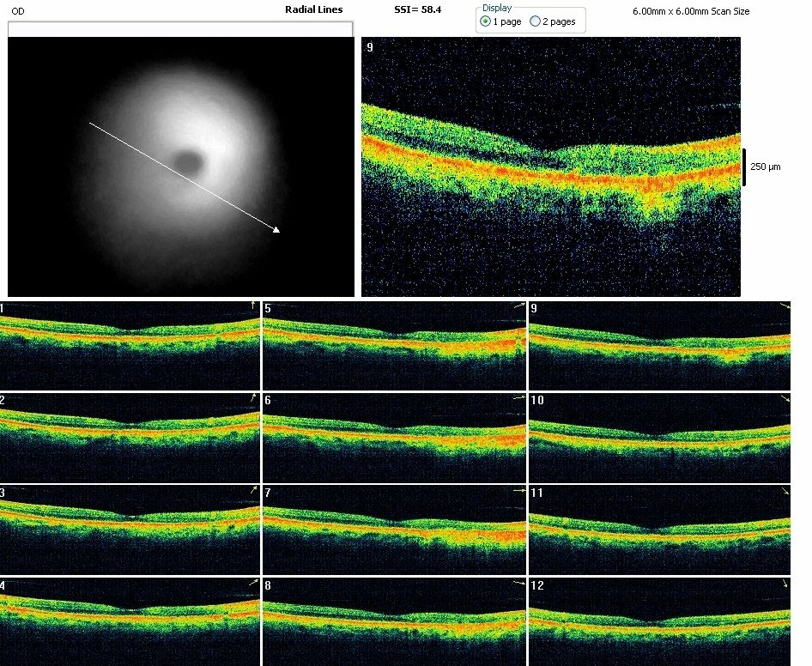Click the large enlarged scan 9 image
This screenshot has height=666, width=812.
point(550,166)
